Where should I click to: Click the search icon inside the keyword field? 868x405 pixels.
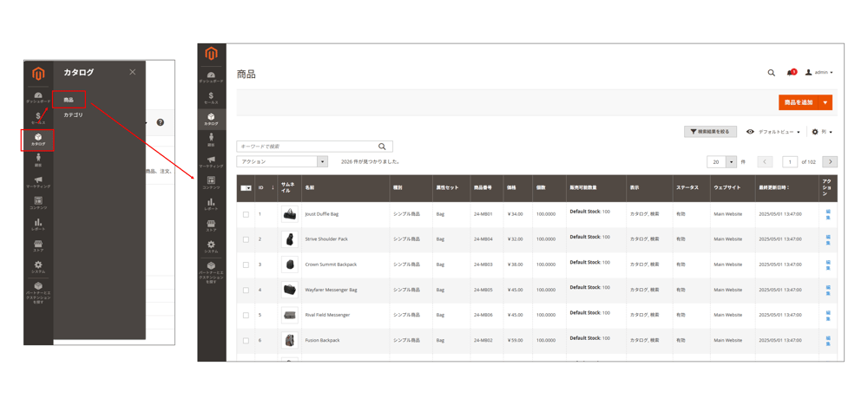[382, 147]
